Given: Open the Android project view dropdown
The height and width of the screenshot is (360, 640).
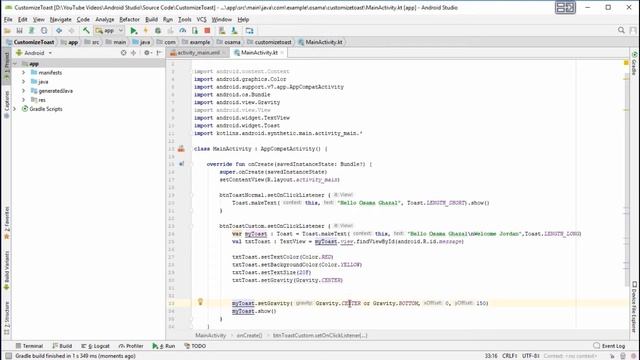Looking at the screenshot, I should point(34,53).
